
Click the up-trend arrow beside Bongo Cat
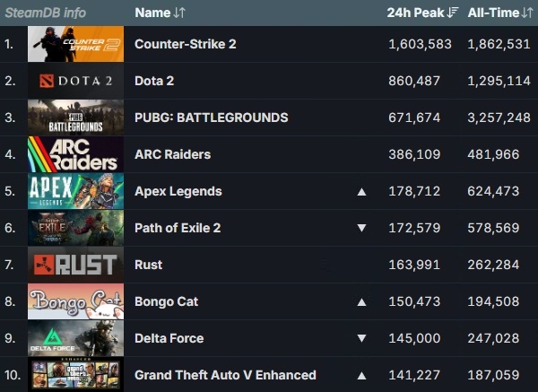click(x=361, y=301)
